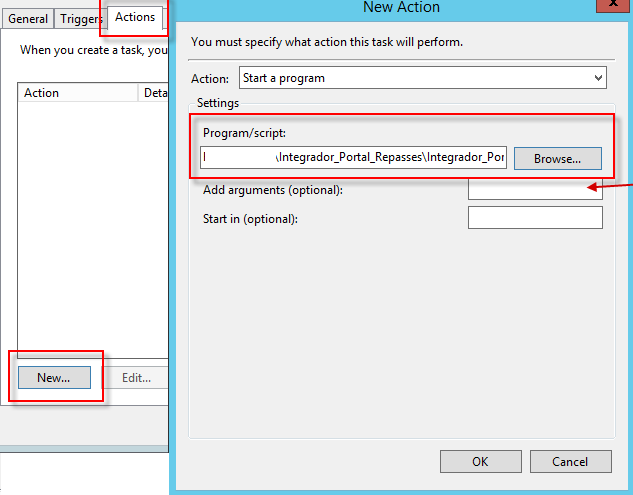Screen dimensions: 633x495
Task: Cancel the New Action dialog
Action: (x=571, y=462)
